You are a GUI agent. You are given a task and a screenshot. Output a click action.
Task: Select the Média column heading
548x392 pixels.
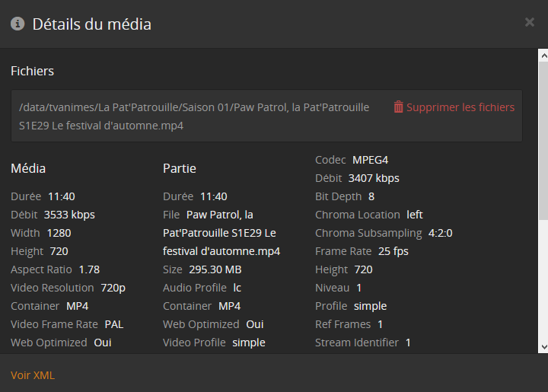(x=28, y=168)
